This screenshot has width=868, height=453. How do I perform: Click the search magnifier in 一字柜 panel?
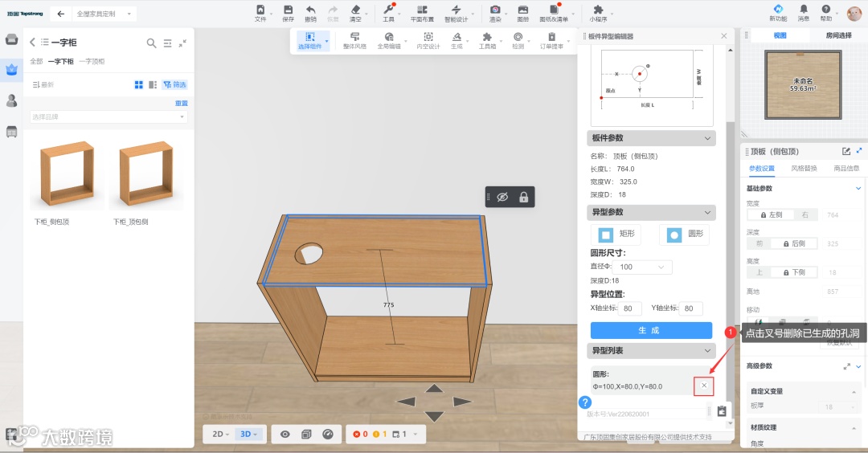click(x=151, y=43)
